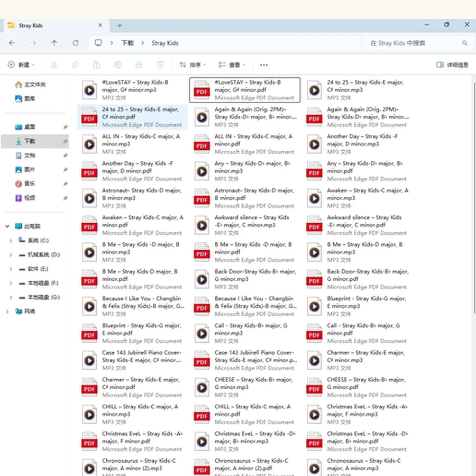Image resolution: width=476 pixels, height=476 pixels.
Task: Click the Cut scissors icon in toolbar
Action: click(x=54, y=65)
